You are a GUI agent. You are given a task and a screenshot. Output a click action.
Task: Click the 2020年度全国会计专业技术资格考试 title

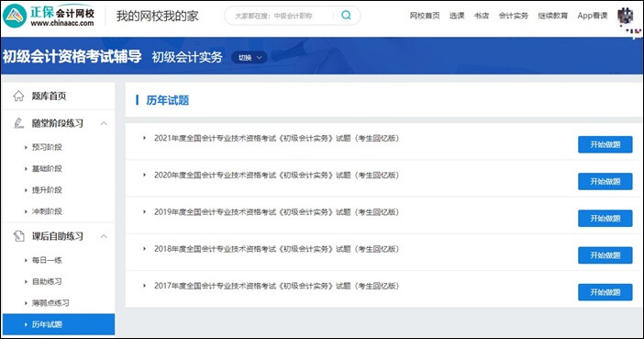point(276,175)
